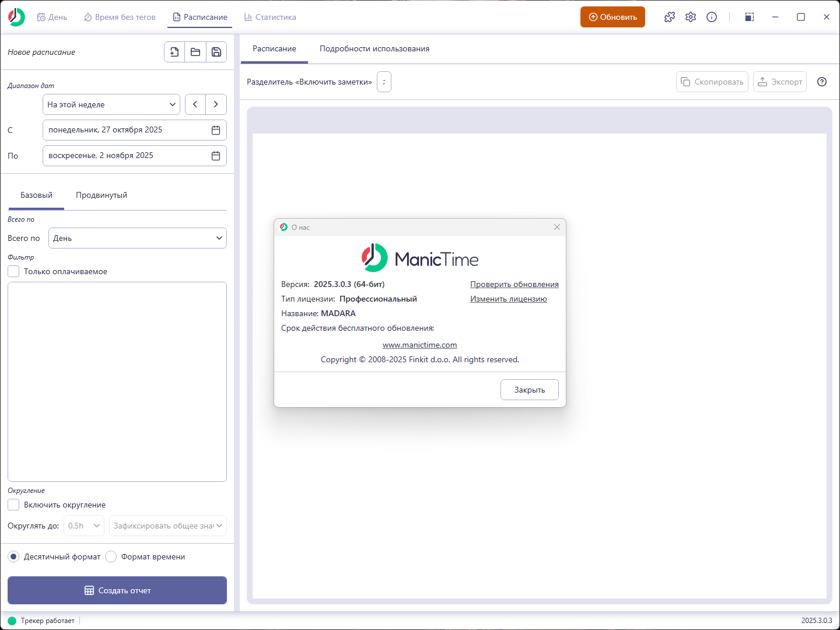Select the "Базовый" settings tab
840x630 pixels.
coord(36,195)
